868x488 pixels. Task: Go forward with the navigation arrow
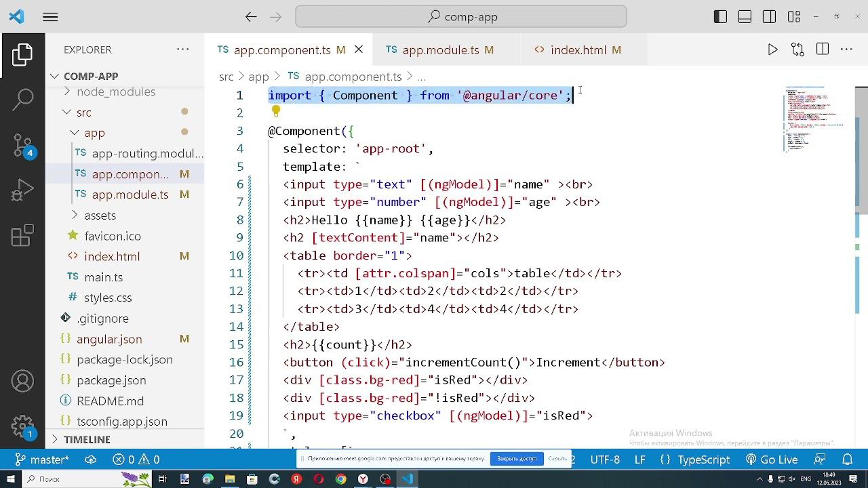(275, 17)
